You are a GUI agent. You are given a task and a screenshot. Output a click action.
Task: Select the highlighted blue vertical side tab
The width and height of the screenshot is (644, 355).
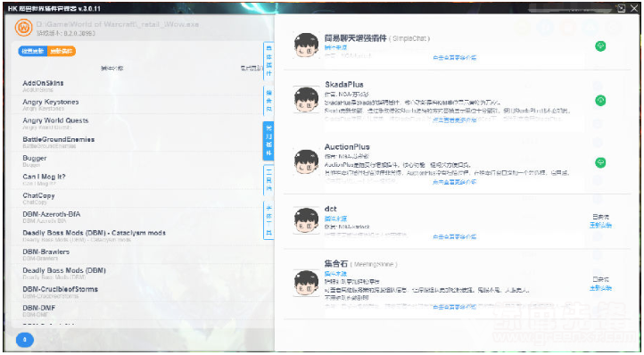pos(268,141)
